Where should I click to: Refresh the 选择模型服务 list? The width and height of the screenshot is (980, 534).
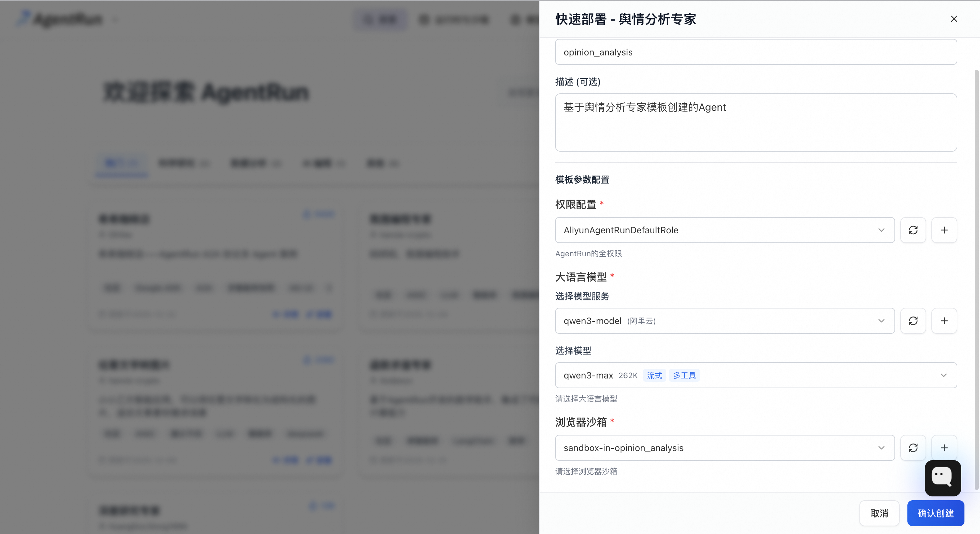(913, 321)
